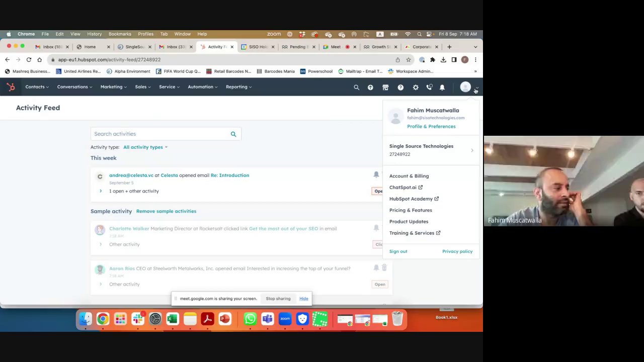Screen dimensions: 644x362
Task: Go back using Chrome back arrow
Action: point(7,59)
